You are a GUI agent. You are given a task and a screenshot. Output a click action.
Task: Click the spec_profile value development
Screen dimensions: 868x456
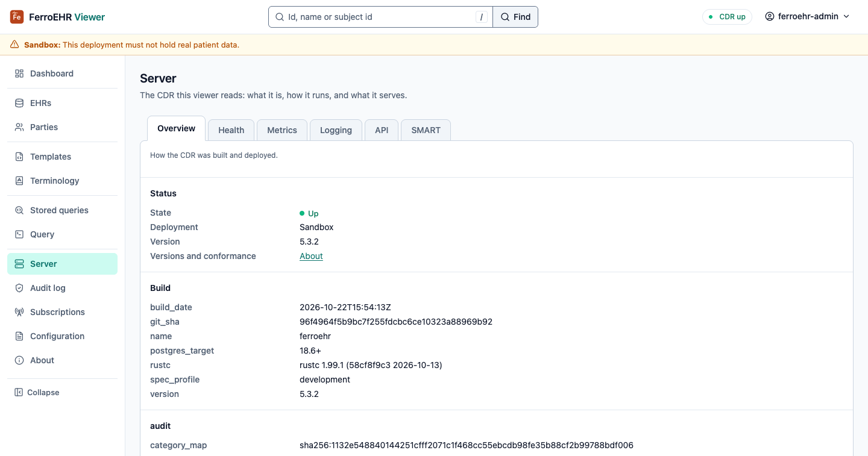(325, 379)
